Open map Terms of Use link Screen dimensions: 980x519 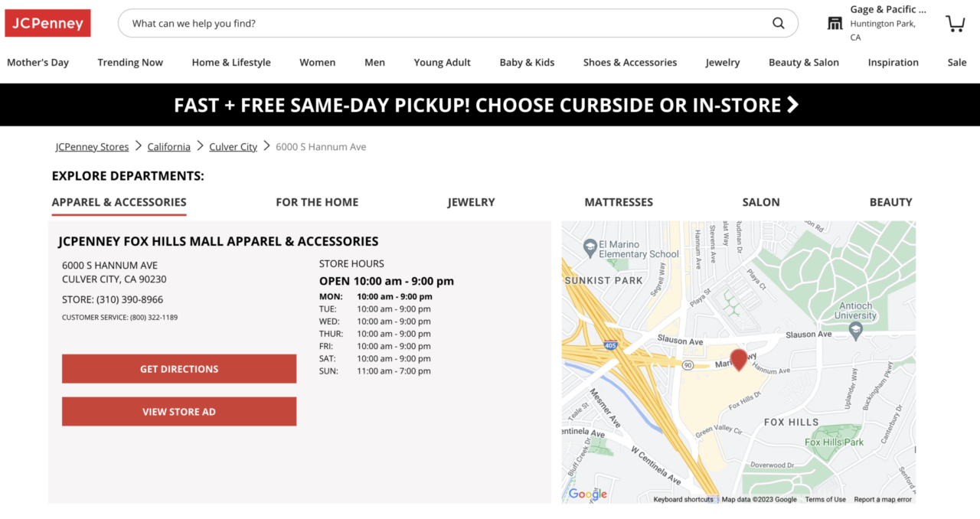click(x=825, y=499)
